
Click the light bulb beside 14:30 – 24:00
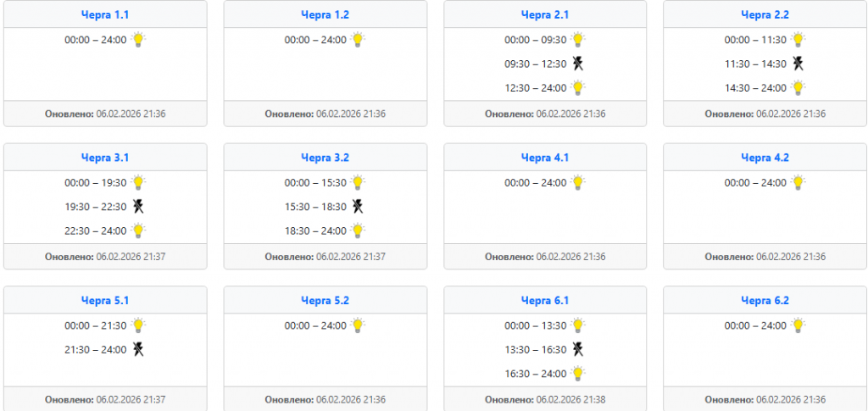click(798, 86)
